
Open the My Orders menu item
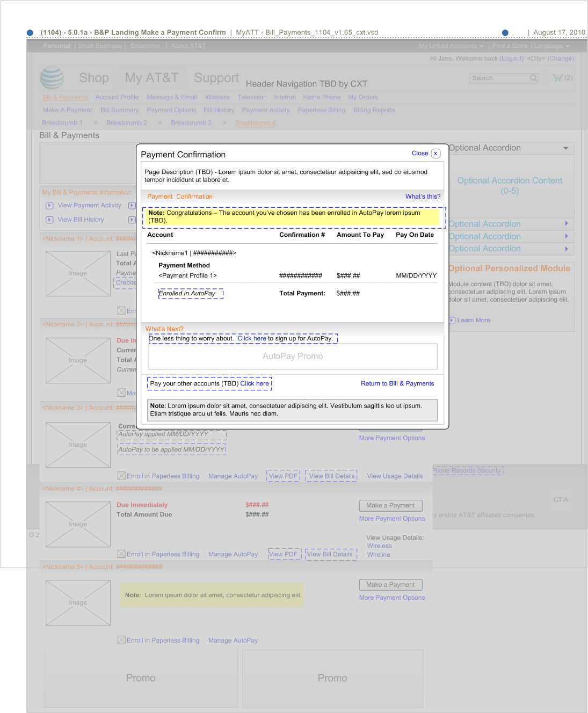[363, 97]
